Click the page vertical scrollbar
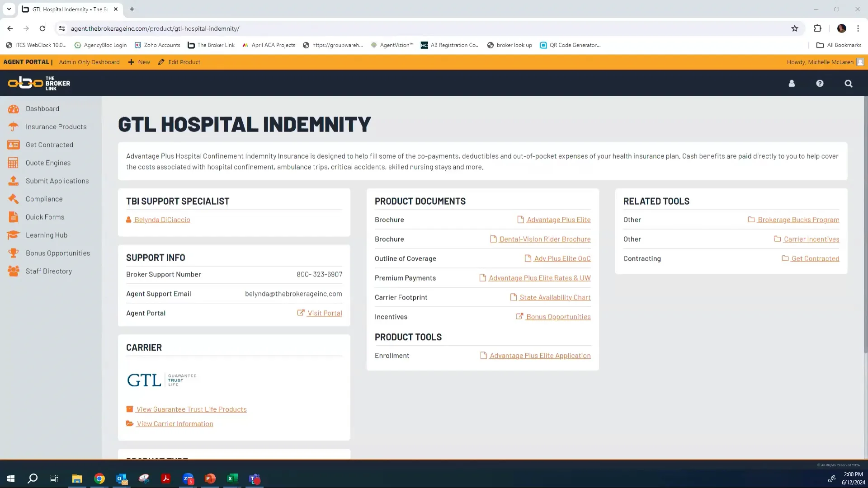The width and height of the screenshot is (868, 488). click(x=865, y=226)
